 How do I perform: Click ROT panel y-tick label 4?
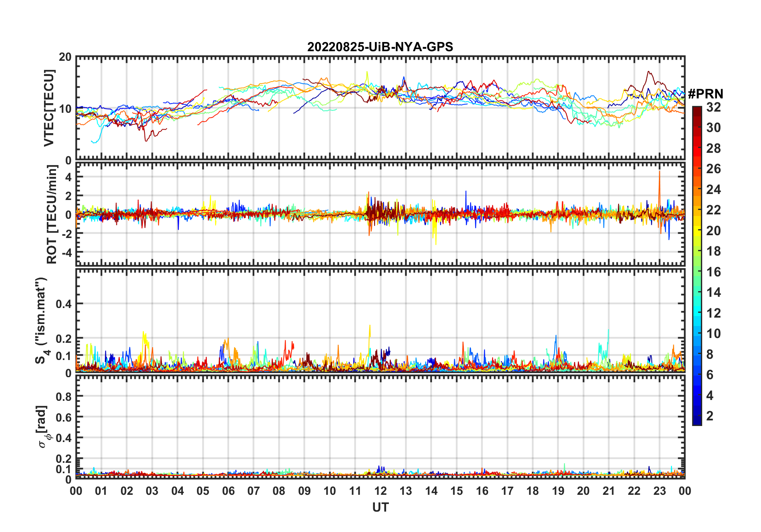(x=69, y=177)
